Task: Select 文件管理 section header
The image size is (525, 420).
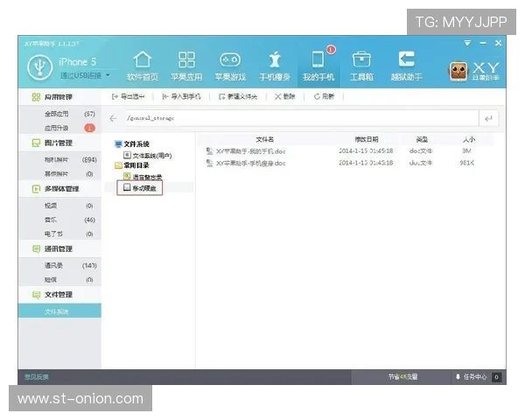Action: pyautogui.click(x=59, y=295)
